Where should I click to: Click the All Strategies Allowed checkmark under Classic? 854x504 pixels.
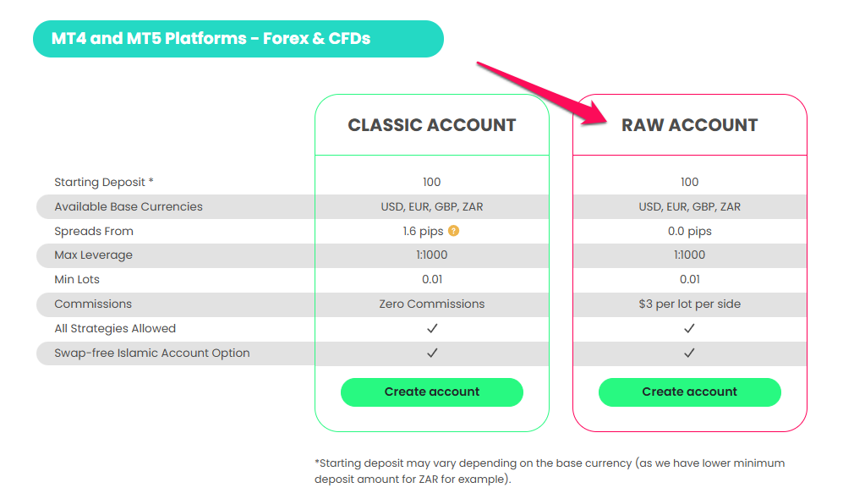(x=432, y=328)
